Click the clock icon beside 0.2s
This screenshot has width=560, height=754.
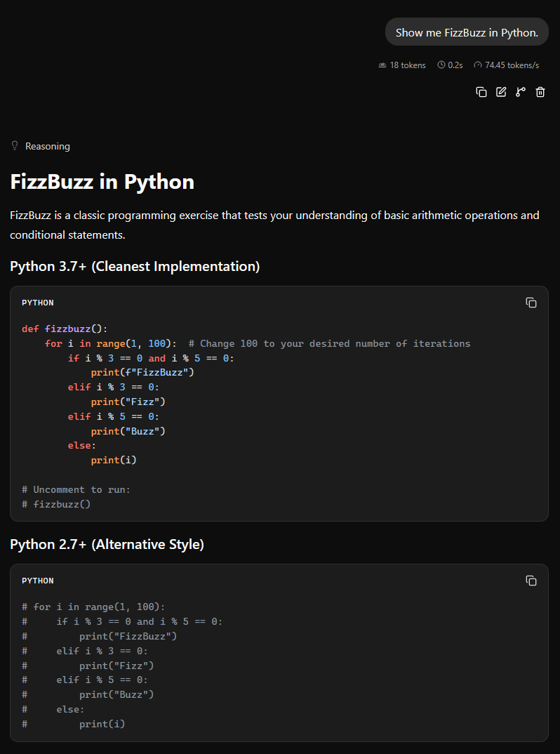[441, 65]
